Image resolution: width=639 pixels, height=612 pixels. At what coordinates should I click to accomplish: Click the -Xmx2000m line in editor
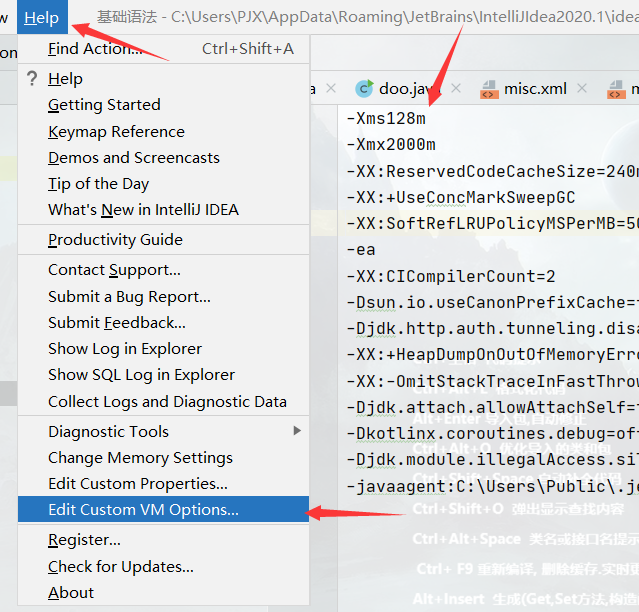(x=391, y=145)
